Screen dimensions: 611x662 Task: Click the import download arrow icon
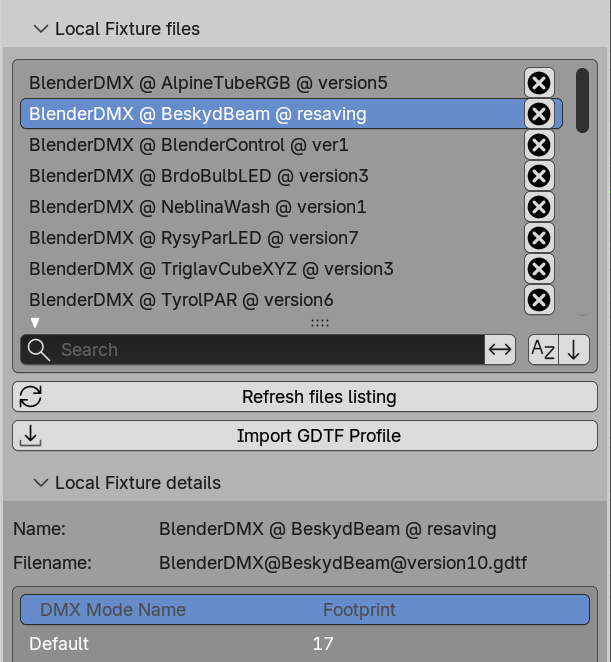coord(30,436)
